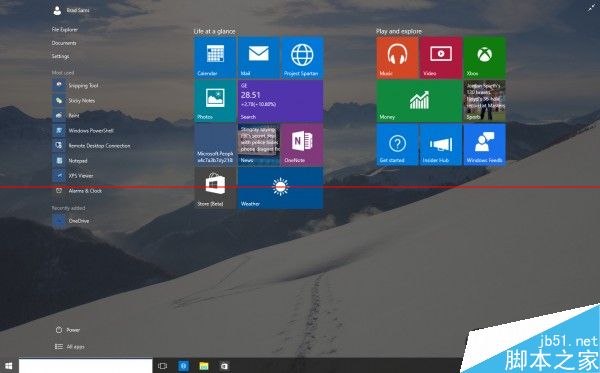This screenshot has width=600, height=373.
Task: Open the Insider Hub tile
Action: point(441,145)
